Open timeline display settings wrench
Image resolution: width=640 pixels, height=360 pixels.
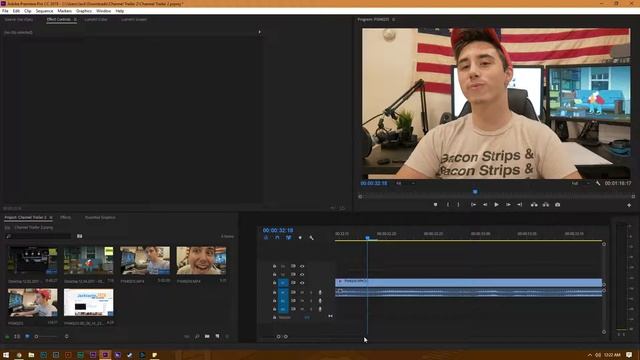[x=311, y=238]
